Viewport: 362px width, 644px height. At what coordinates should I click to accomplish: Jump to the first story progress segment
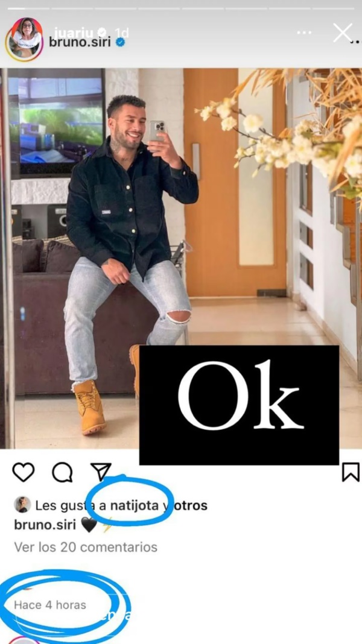point(24,8)
